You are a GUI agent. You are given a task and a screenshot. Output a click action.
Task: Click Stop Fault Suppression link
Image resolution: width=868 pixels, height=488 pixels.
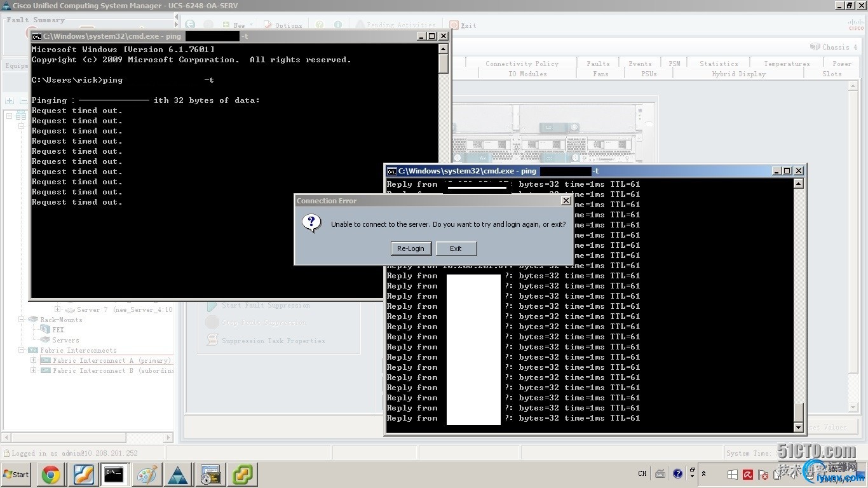[264, 323]
